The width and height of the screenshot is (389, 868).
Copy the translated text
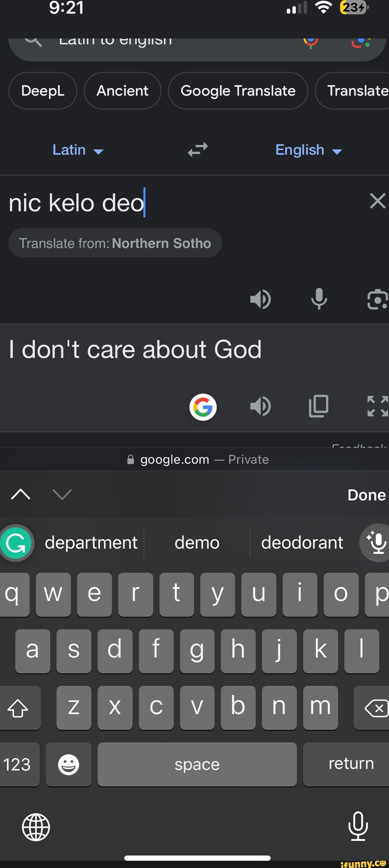point(319,406)
